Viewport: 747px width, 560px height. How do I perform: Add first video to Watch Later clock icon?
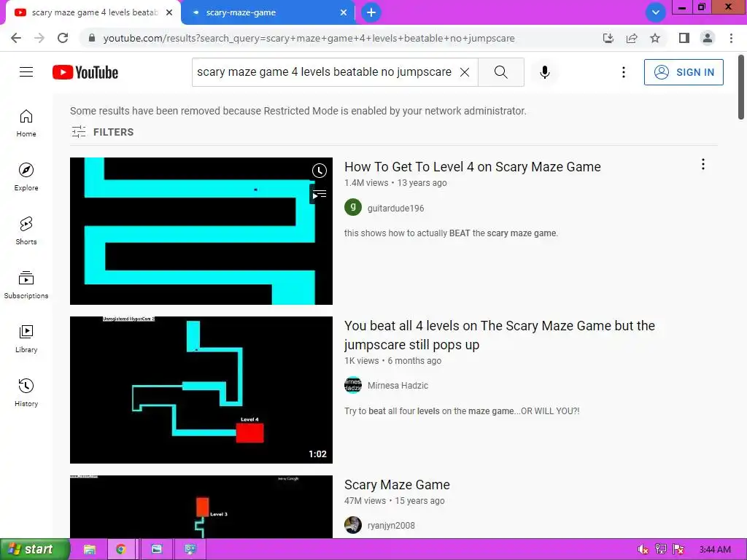click(x=320, y=171)
